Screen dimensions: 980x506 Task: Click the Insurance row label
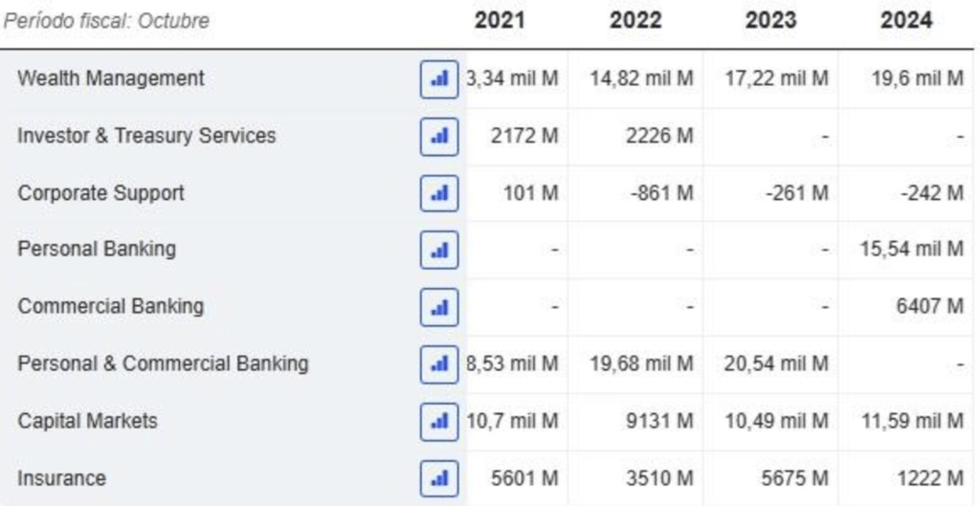62,478
